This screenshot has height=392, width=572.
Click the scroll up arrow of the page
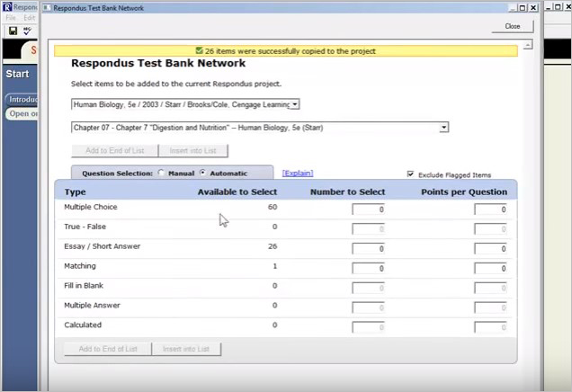point(528,45)
